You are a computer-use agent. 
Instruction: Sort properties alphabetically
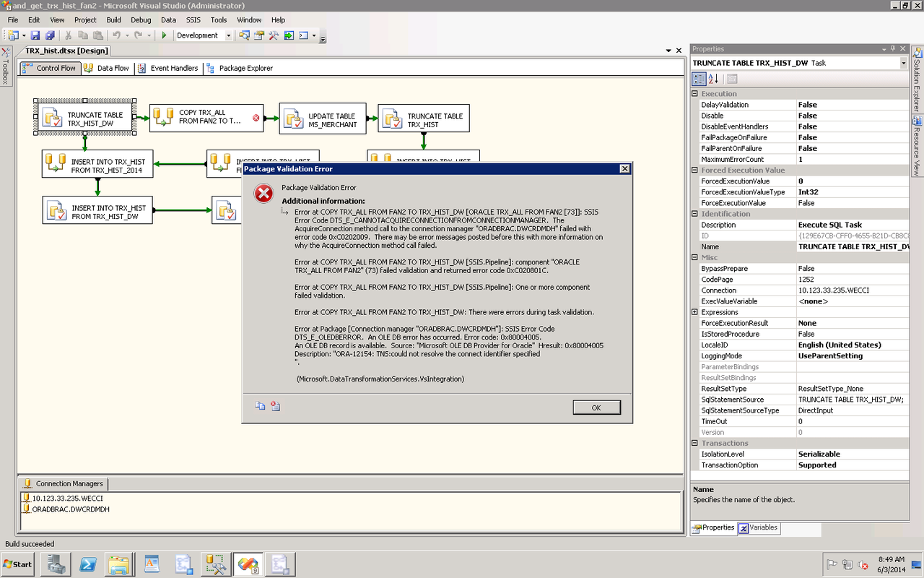pyautogui.click(x=712, y=79)
